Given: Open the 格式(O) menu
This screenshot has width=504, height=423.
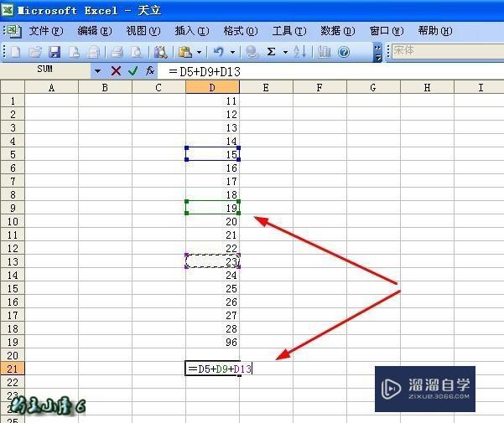Looking at the screenshot, I should [241, 31].
